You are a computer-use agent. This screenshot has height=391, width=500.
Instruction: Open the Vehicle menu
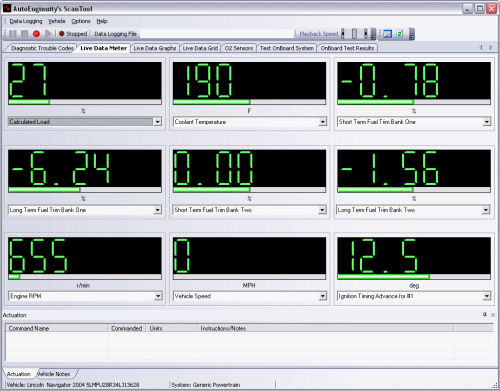pyautogui.click(x=57, y=21)
